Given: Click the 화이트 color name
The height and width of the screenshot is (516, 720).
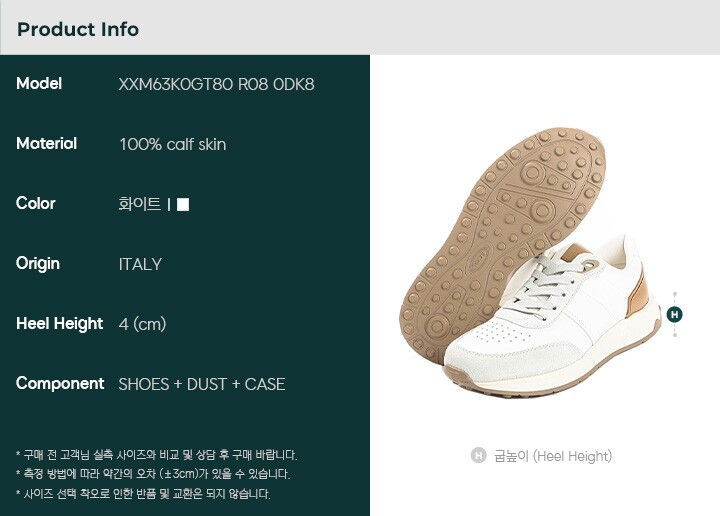Looking at the screenshot, I should (140, 204).
